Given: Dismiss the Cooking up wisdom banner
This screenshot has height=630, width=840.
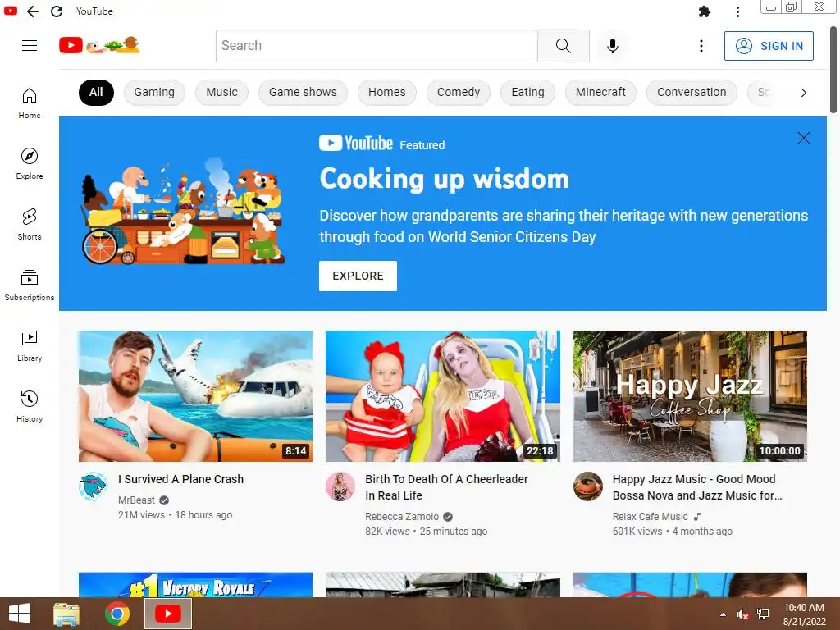Looking at the screenshot, I should [x=804, y=138].
